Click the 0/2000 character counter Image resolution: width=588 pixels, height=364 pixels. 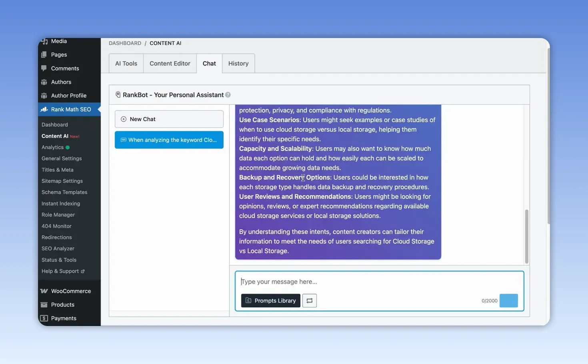click(x=489, y=301)
